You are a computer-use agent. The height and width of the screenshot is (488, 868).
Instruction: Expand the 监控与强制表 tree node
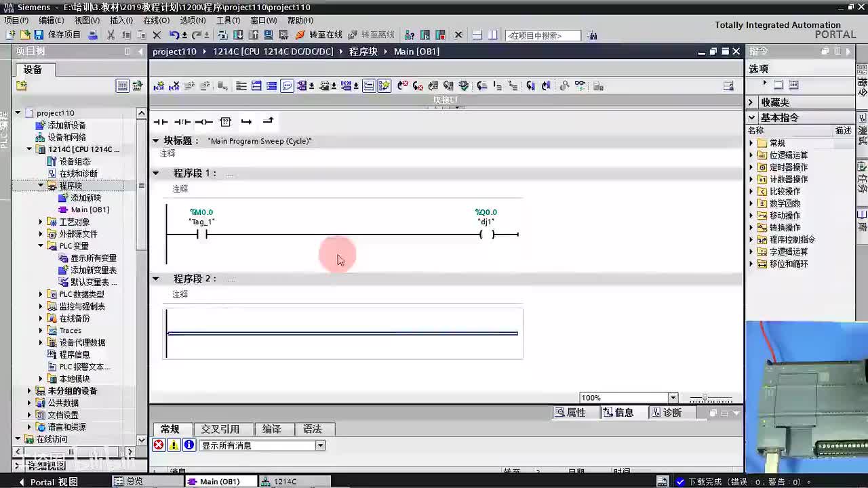(x=41, y=306)
